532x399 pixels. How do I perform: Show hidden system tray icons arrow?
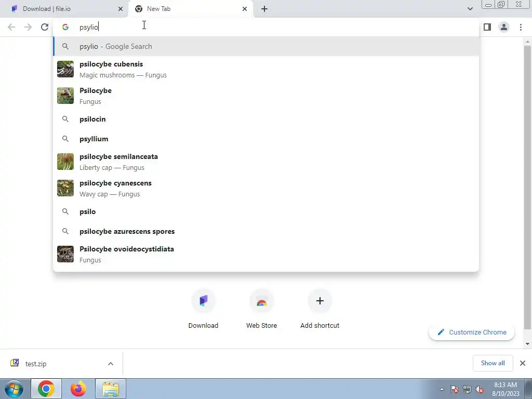click(442, 390)
